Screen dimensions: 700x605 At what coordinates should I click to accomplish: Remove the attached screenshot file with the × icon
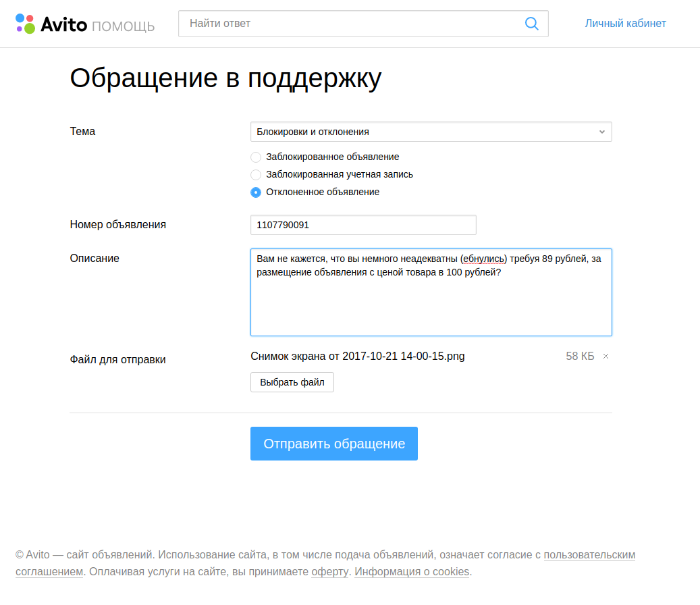point(605,357)
